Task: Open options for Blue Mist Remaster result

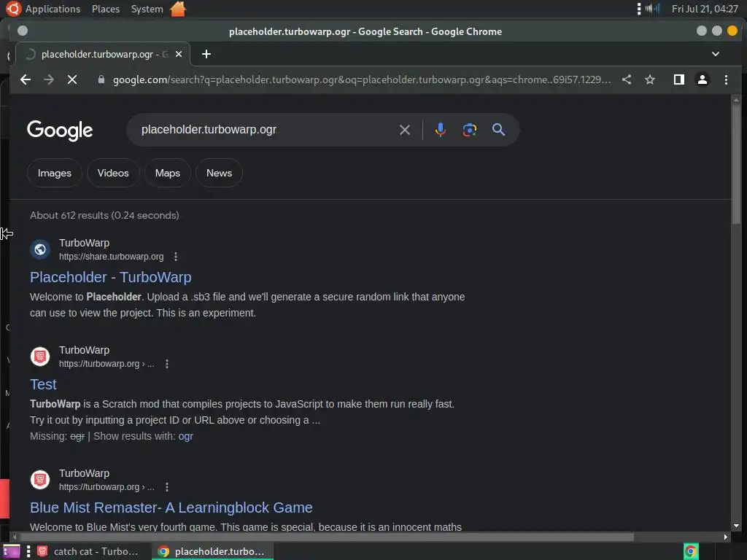Action: coord(167,487)
